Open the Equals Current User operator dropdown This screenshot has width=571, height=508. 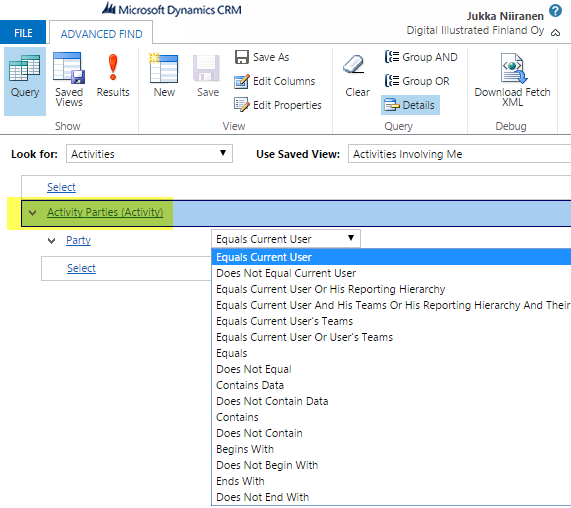pos(286,239)
